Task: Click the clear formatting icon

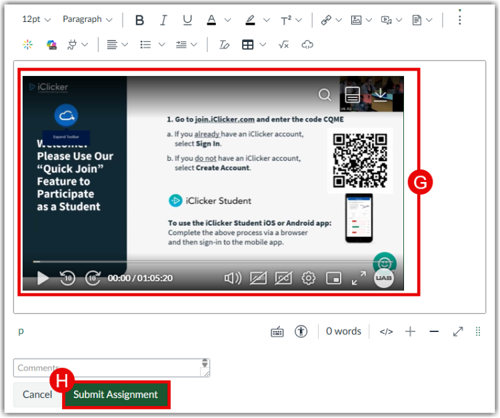Action: (x=224, y=45)
